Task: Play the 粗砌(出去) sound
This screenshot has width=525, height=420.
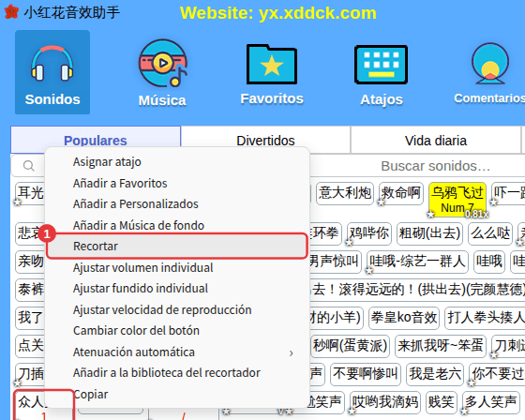Action: pyautogui.click(x=429, y=233)
